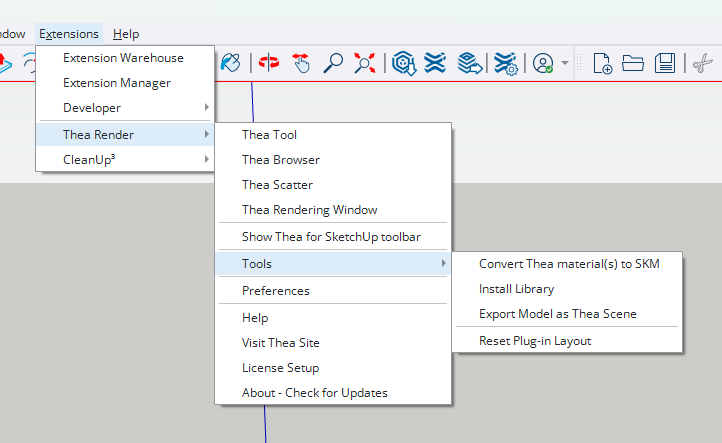Expand the account dropdown arrow

565,63
